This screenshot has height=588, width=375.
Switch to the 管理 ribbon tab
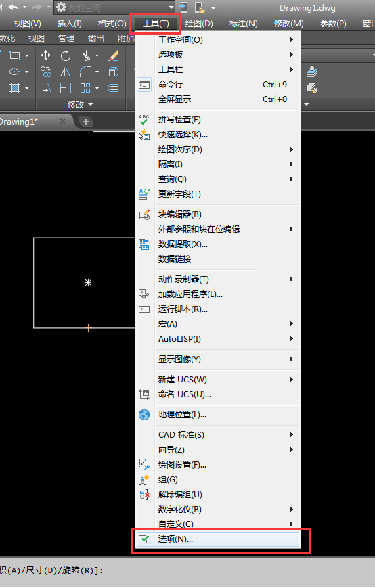click(66, 39)
